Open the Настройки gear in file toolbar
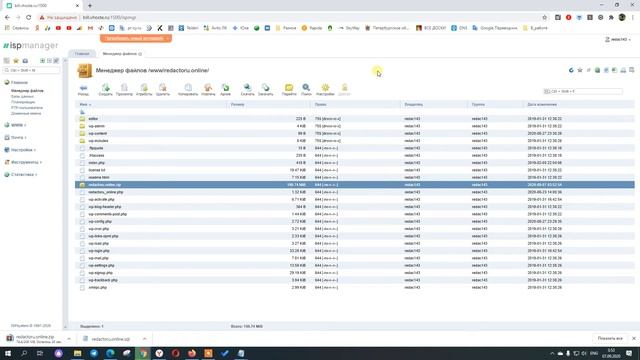The image size is (640, 360). pyautogui.click(x=325, y=90)
